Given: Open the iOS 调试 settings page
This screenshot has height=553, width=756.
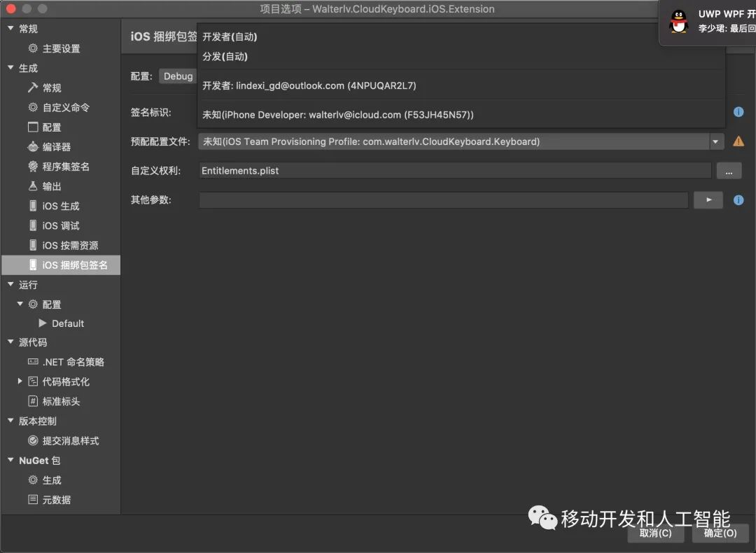Looking at the screenshot, I should click(61, 225).
